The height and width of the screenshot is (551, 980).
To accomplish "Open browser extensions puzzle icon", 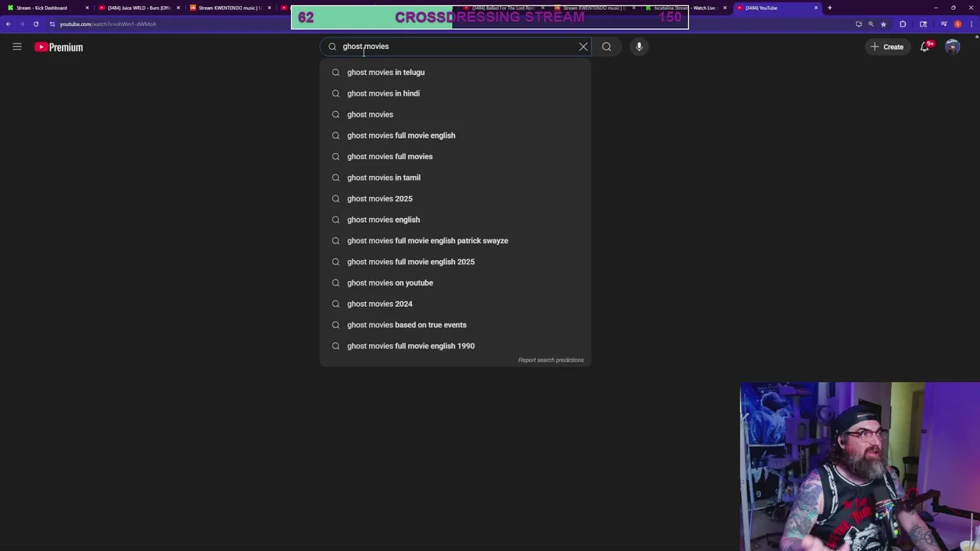I will click(x=903, y=24).
